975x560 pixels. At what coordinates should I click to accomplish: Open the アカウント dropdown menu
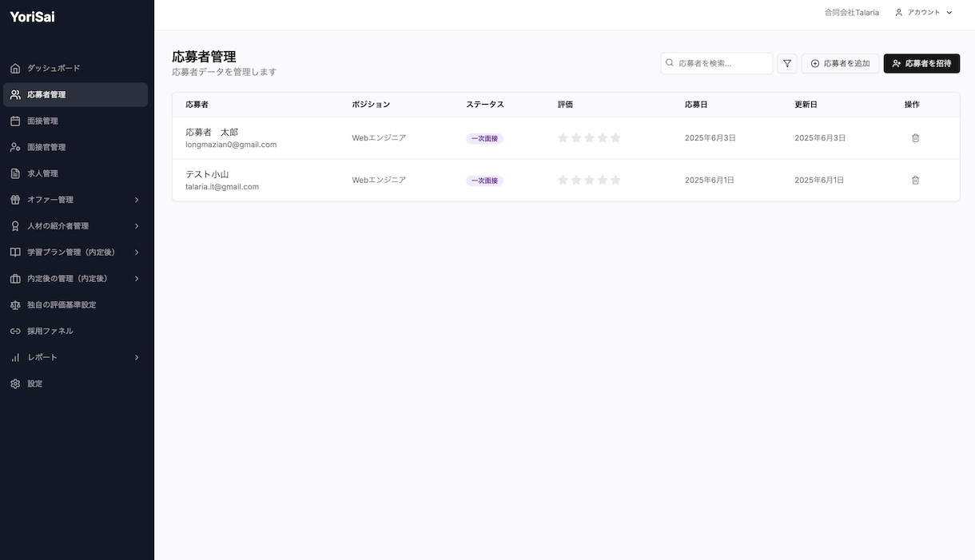coord(924,13)
